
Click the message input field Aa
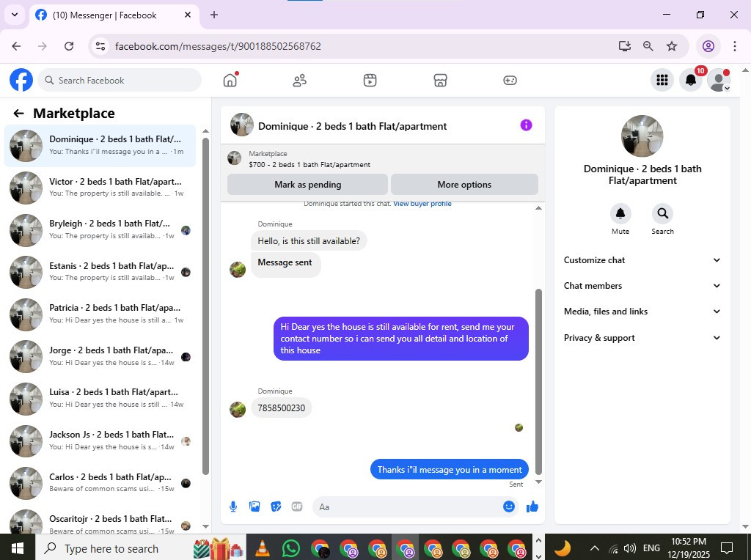[407, 507]
